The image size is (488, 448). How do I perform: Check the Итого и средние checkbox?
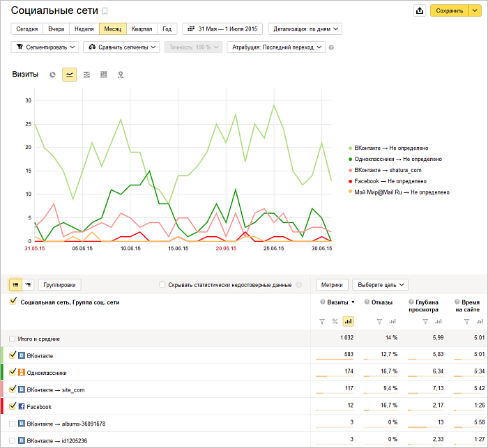point(12,339)
